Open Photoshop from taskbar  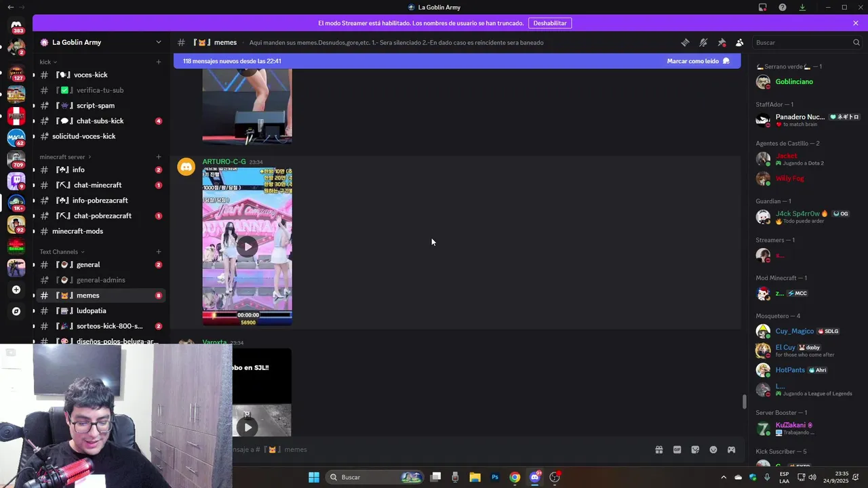(495, 477)
